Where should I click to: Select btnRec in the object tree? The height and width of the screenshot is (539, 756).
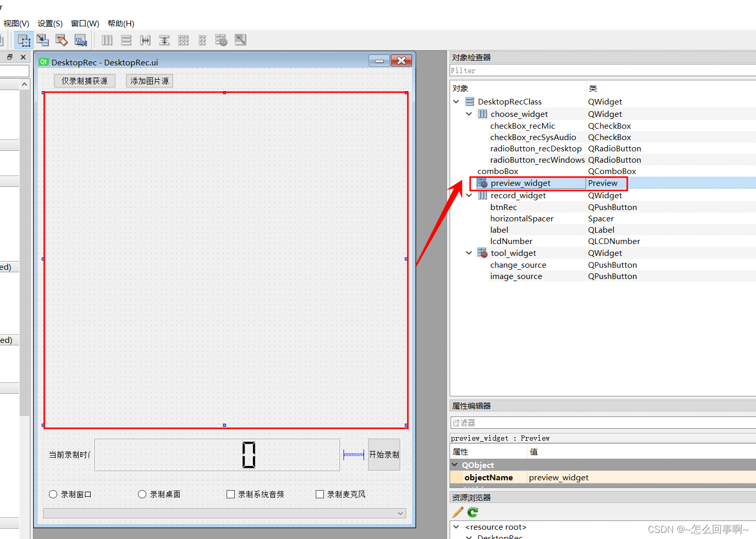click(x=603, y=207)
